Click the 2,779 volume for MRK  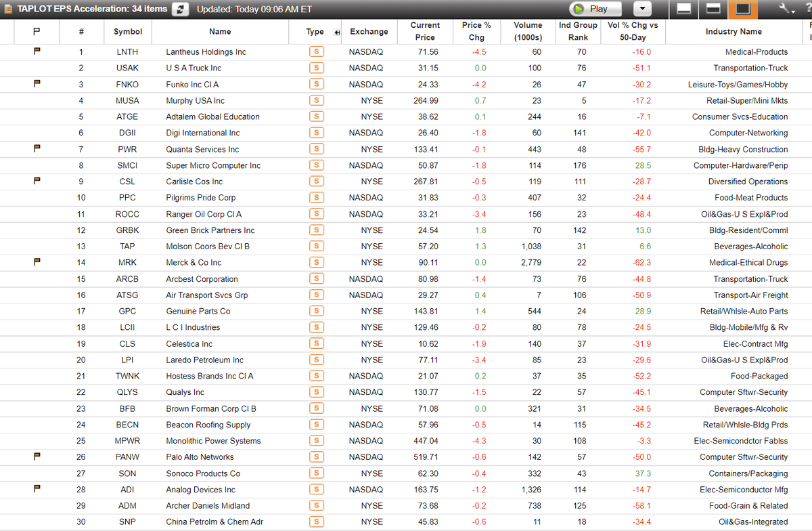pos(531,262)
